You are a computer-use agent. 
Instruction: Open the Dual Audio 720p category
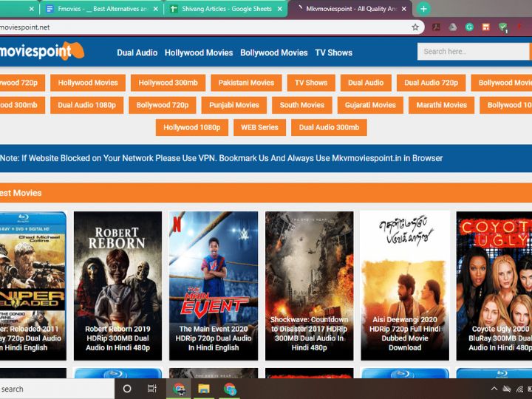(x=431, y=83)
